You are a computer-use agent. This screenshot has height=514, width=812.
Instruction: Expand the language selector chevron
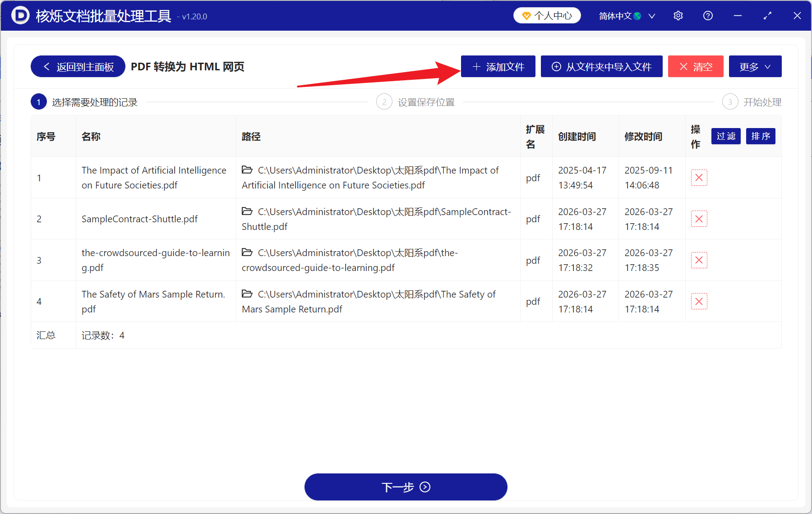[651, 15]
